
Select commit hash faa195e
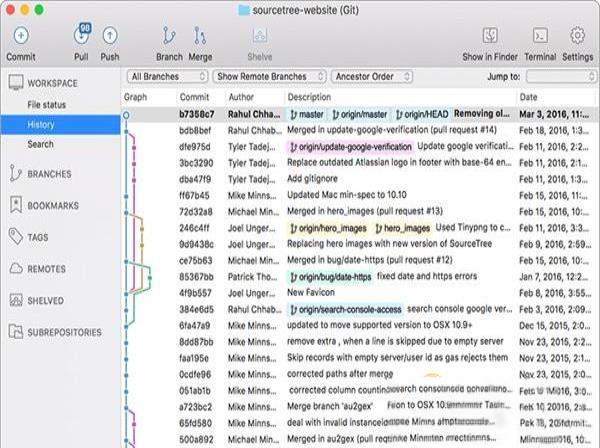pyautogui.click(x=194, y=358)
